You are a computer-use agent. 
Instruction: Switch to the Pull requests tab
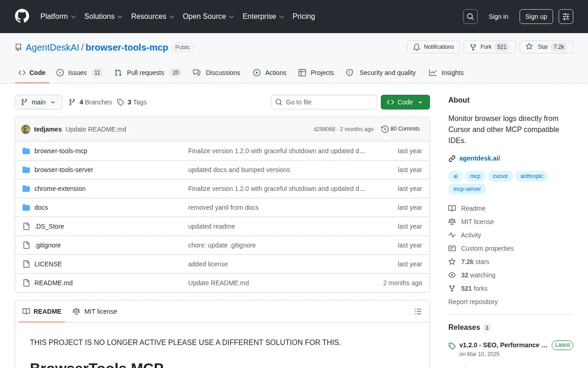(148, 73)
